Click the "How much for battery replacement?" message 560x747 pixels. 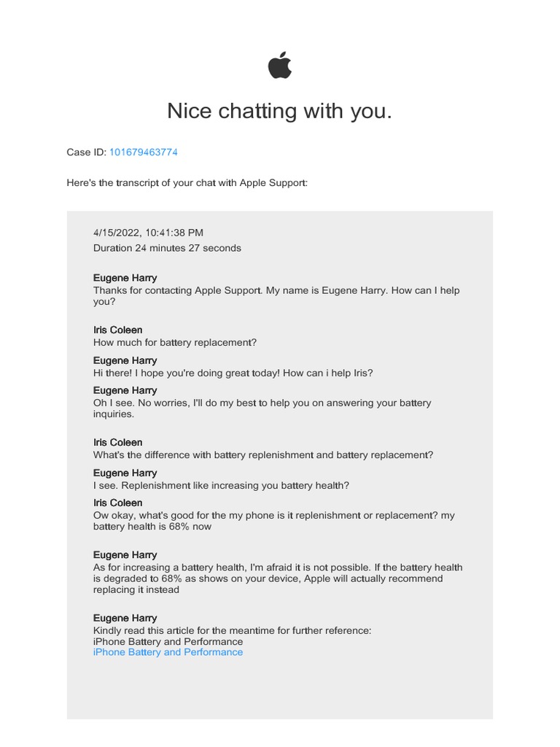175,342
